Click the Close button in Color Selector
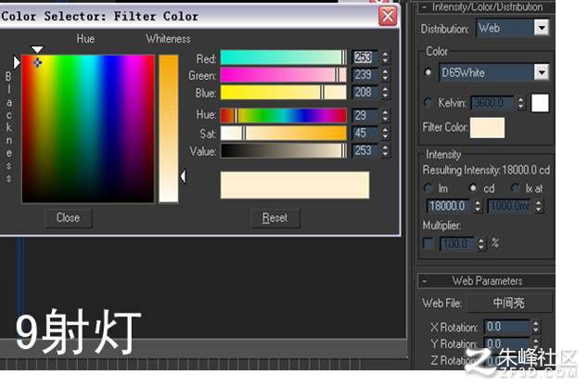Screen dimensions: 588x387 tap(69, 218)
